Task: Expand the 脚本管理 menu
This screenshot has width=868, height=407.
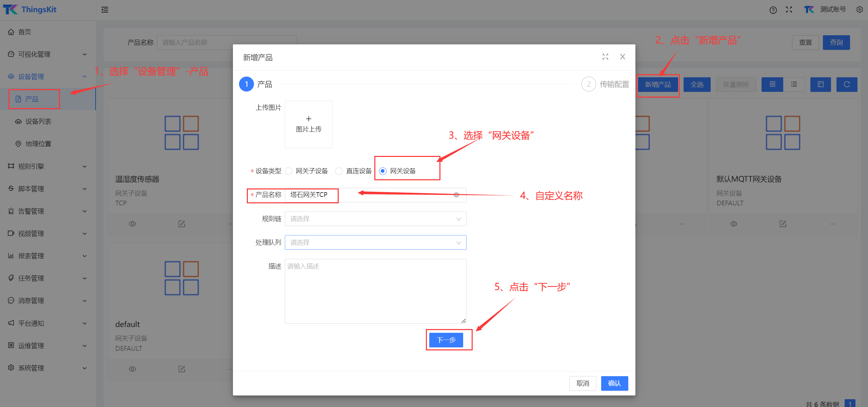Action: (48, 189)
